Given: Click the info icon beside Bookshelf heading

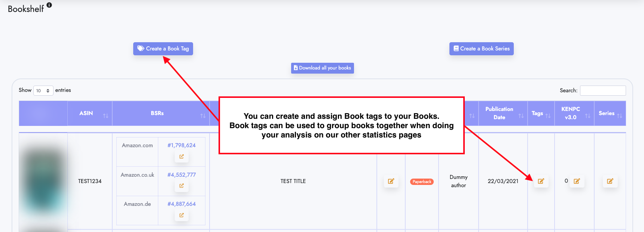Looking at the screenshot, I should [49, 5].
